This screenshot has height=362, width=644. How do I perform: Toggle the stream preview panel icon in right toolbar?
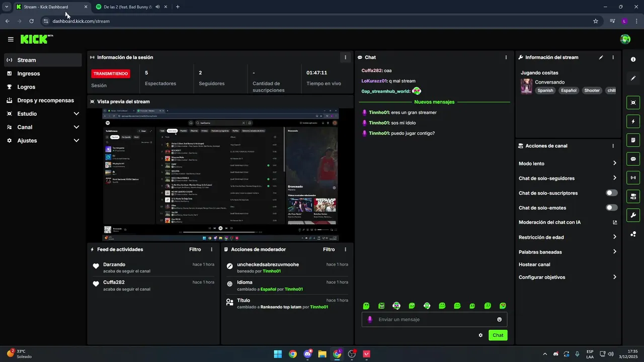click(633, 103)
